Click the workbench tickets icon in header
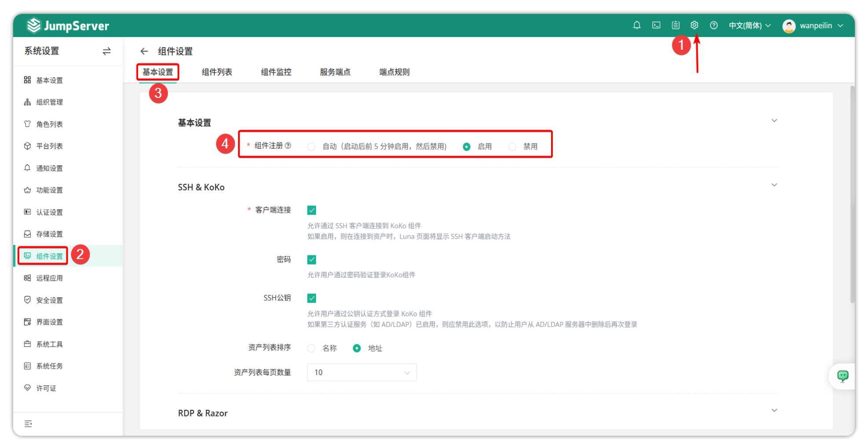 675,26
